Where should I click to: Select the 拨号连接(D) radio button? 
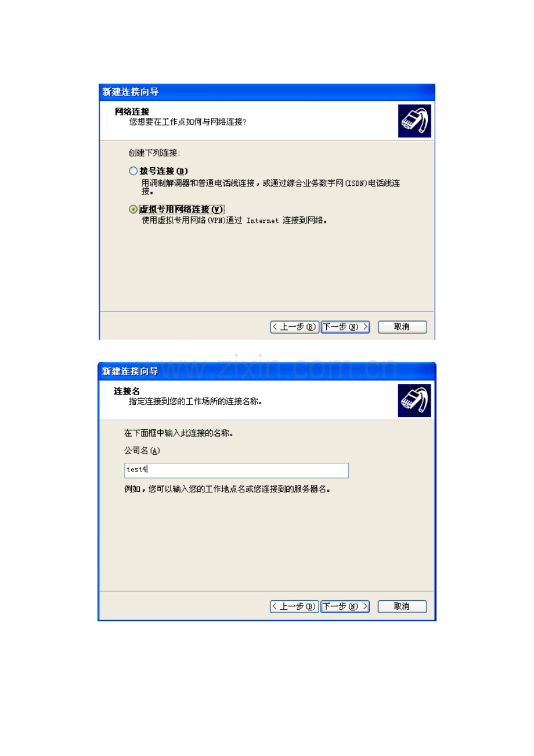tap(133, 171)
